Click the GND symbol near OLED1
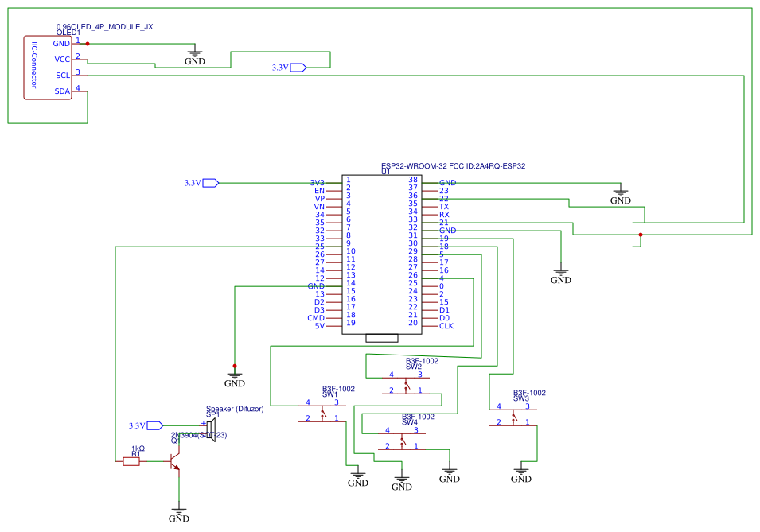Image resolution: width=760 pixels, height=532 pixels. 193,54
